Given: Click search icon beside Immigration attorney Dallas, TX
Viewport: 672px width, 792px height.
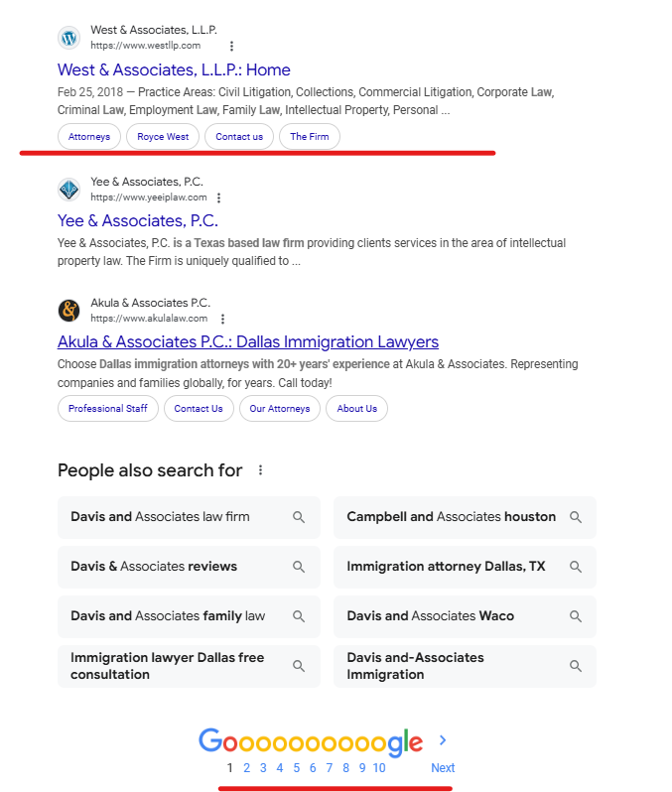Looking at the screenshot, I should [x=576, y=567].
